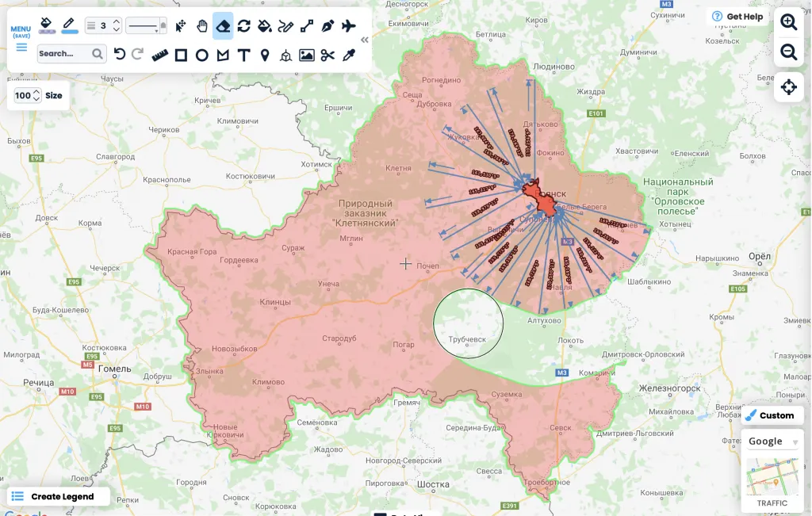Uncheck the checkbox at the bottom center
The image size is (812, 516).
tap(380, 514)
